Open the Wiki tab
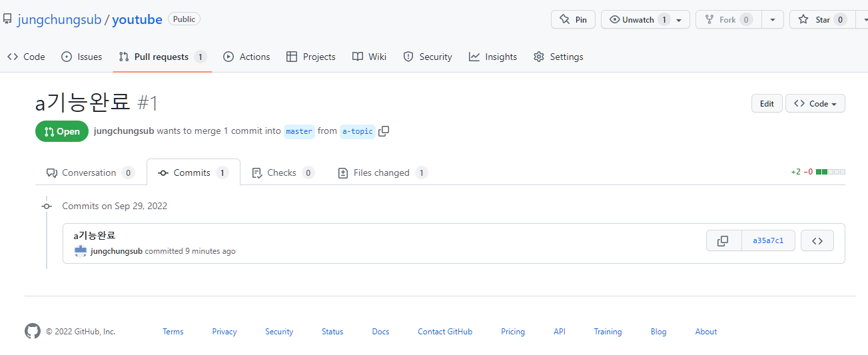The image size is (868, 355). (369, 57)
